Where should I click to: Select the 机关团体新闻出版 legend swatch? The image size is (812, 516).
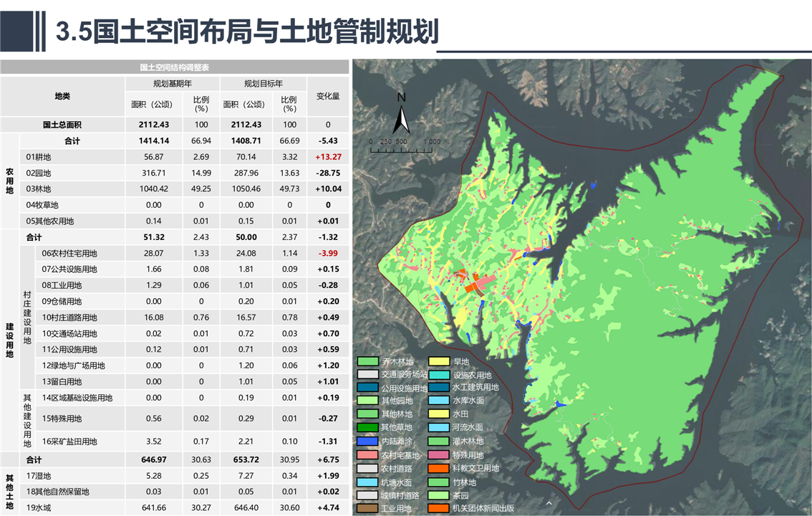pos(439,508)
